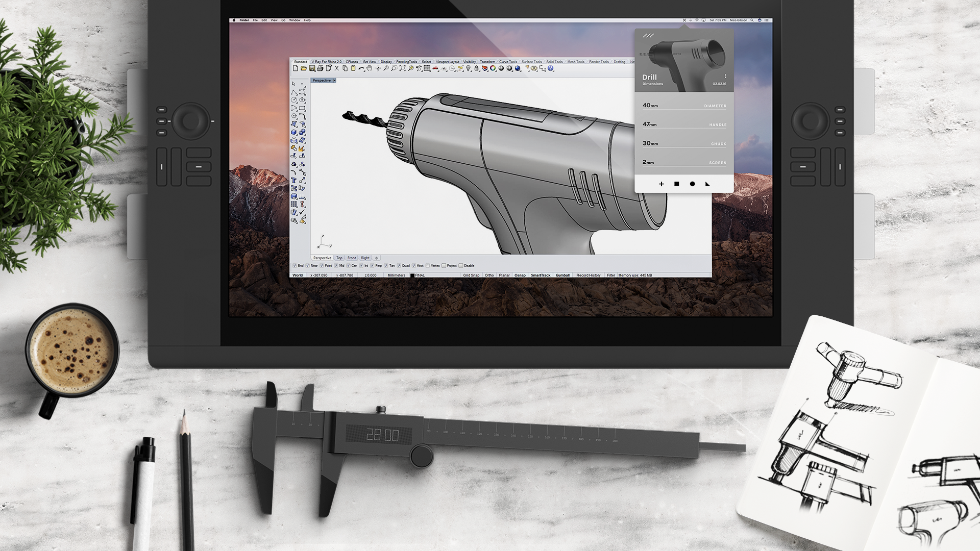Select the object selection arrow in the sidebar
Screen dimensions: 980x551
(293, 84)
